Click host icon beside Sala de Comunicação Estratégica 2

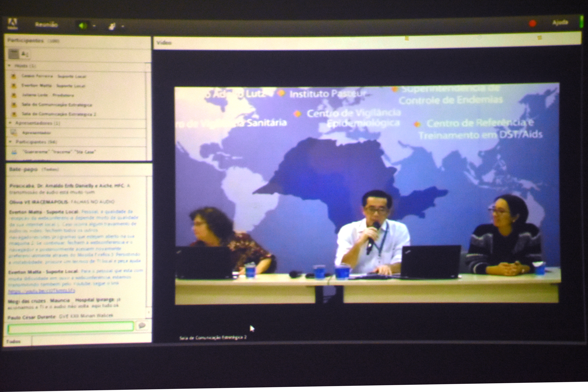[x=14, y=114]
